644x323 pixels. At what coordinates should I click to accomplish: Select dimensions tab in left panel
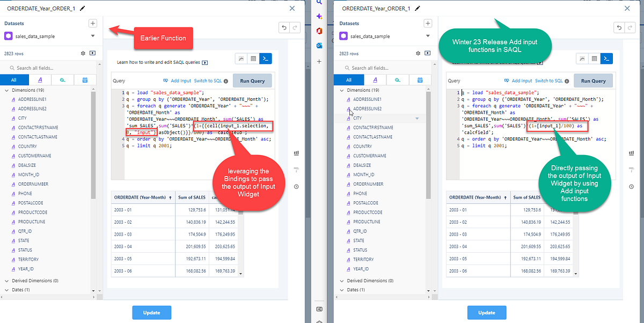39,80
